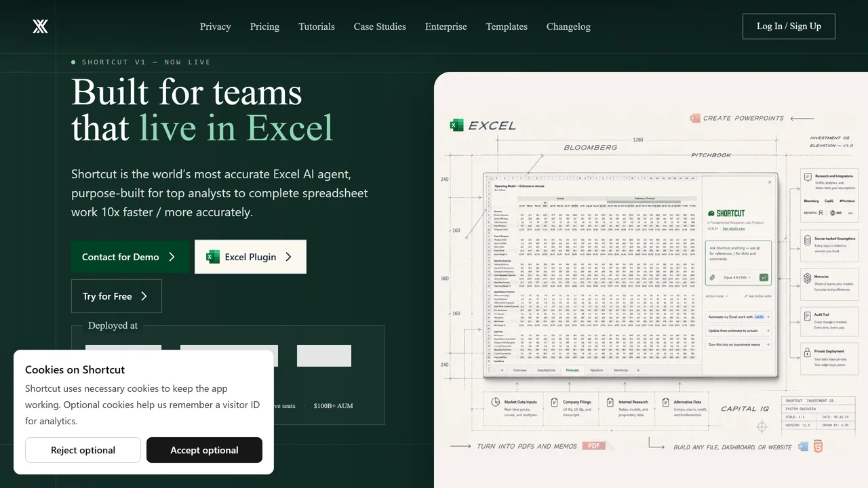
Task: Switch to the Overview sheet tab
Action: 520,370
